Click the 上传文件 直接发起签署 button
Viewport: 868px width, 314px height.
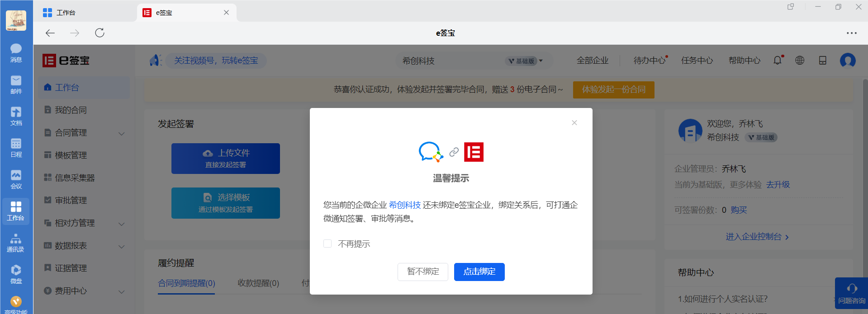(226, 159)
